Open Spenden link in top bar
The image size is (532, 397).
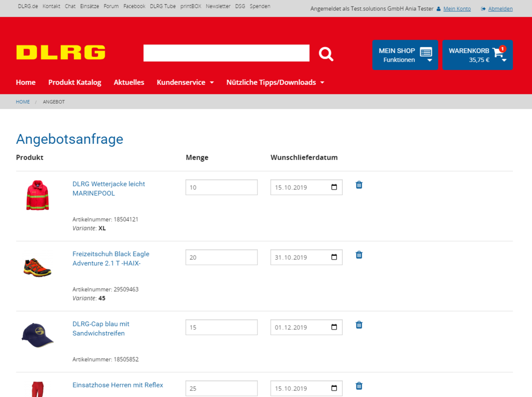point(260,6)
